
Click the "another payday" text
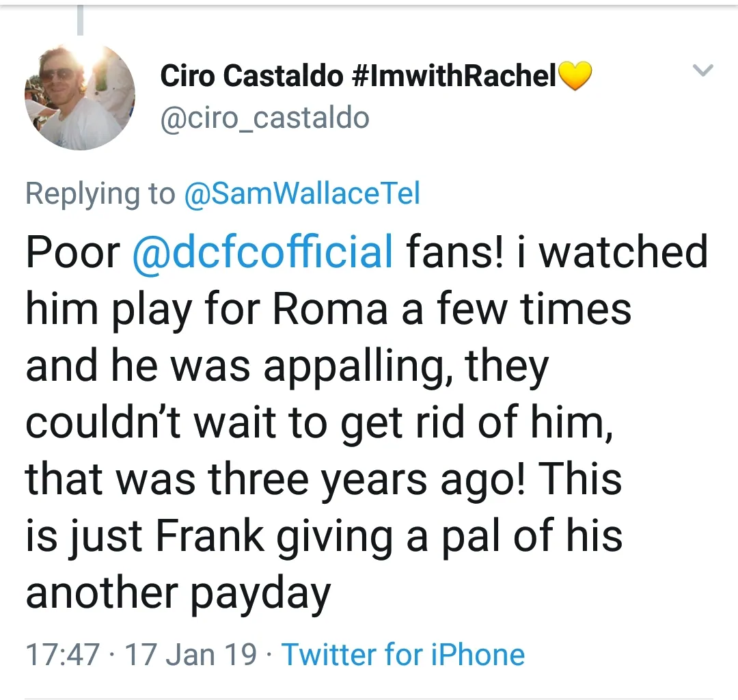point(178,592)
